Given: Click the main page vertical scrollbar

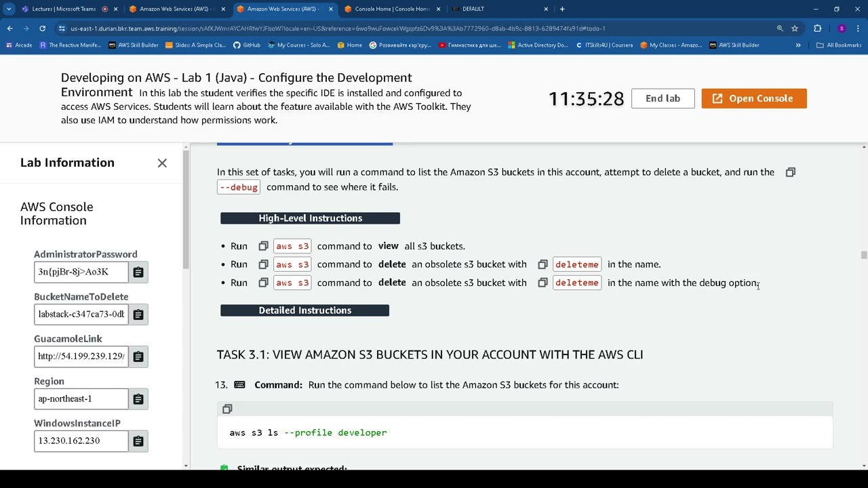Looking at the screenshot, I should pos(864,256).
